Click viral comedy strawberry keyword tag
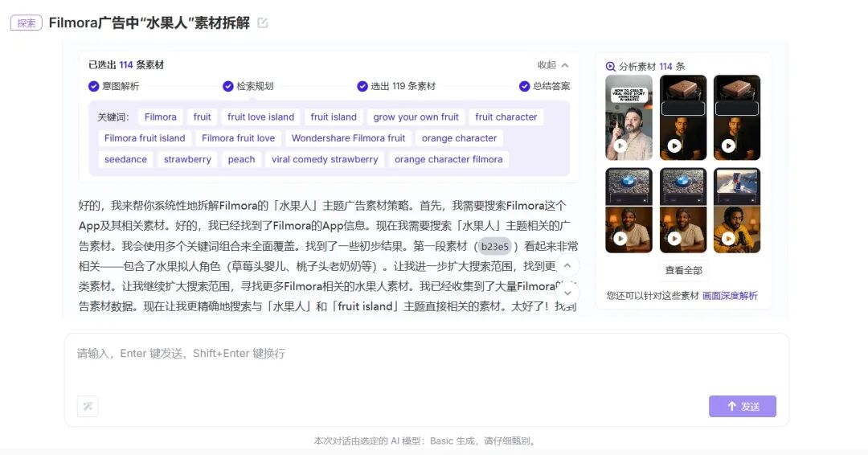 [325, 159]
